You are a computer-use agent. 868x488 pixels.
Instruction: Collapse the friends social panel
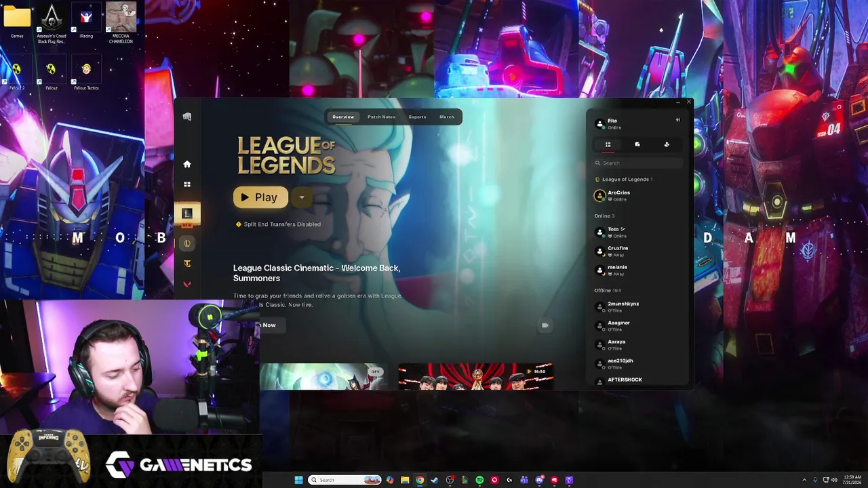click(677, 120)
